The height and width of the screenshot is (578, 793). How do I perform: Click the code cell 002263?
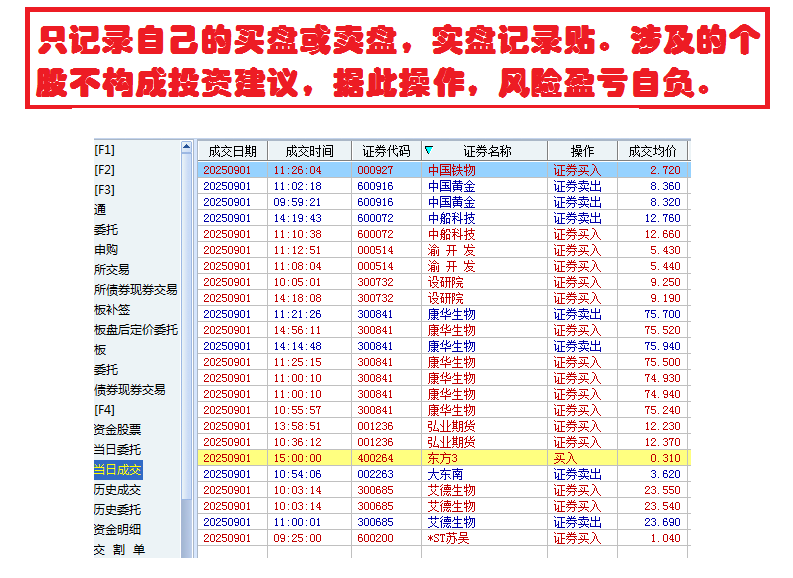(375, 474)
